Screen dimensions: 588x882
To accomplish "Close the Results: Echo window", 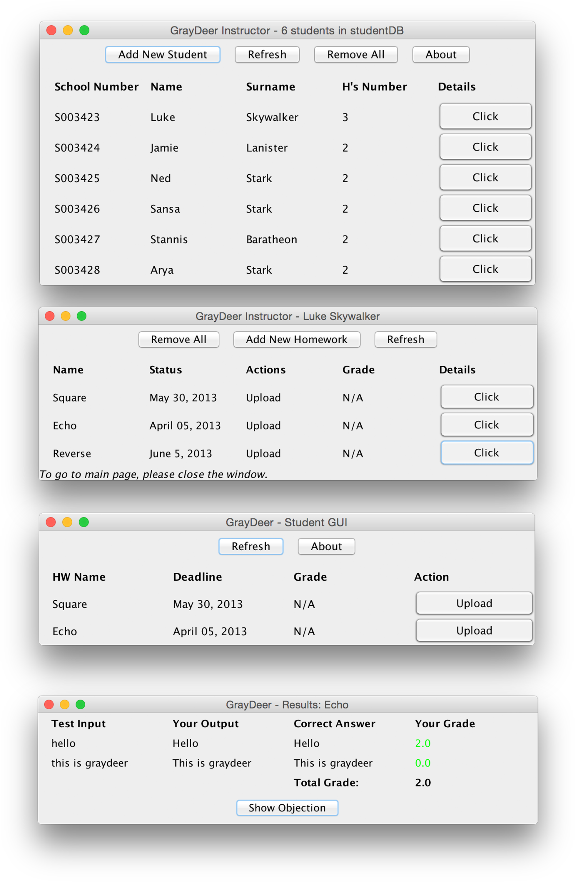I will (49, 705).
